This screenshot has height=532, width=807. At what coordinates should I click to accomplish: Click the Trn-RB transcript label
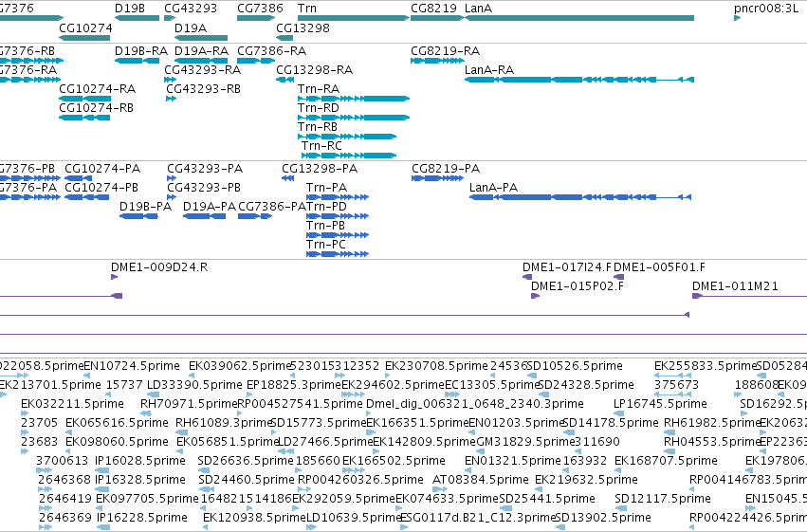[318, 127]
